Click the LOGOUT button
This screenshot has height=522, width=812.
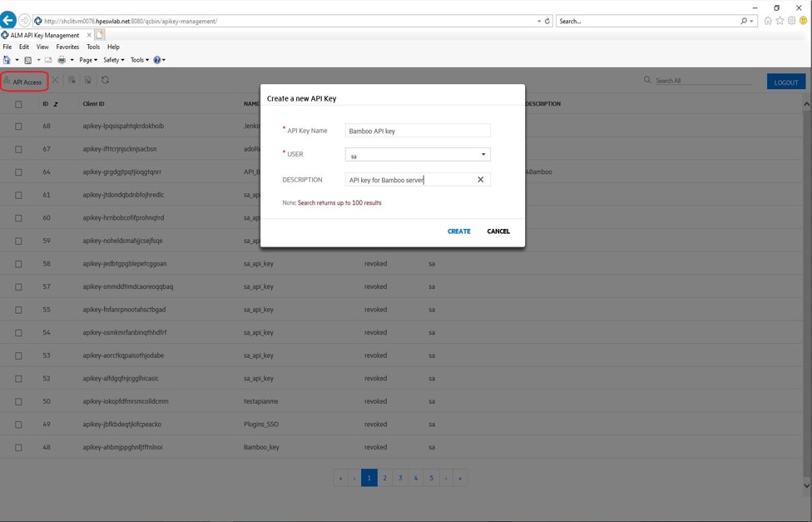pyautogui.click(x=785, y=82)
